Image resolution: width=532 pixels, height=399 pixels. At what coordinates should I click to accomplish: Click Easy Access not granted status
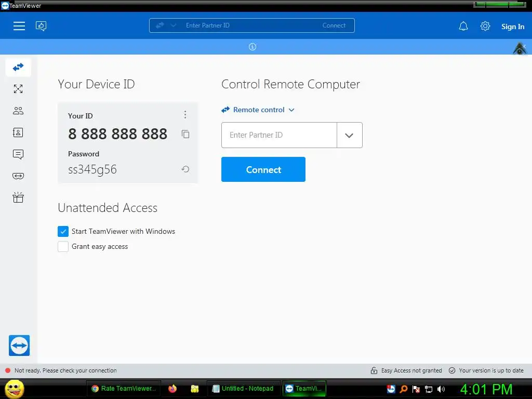click(411, 370)
